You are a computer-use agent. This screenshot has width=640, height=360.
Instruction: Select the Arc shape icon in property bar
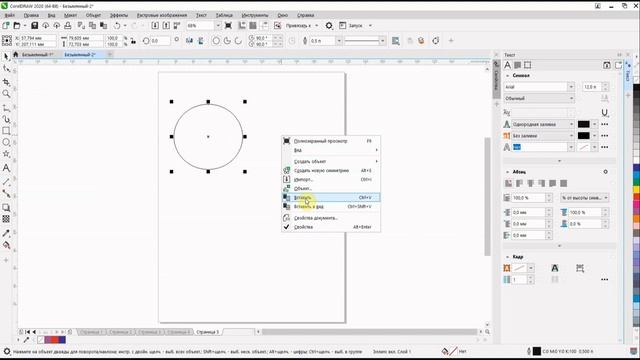[238, 41]
